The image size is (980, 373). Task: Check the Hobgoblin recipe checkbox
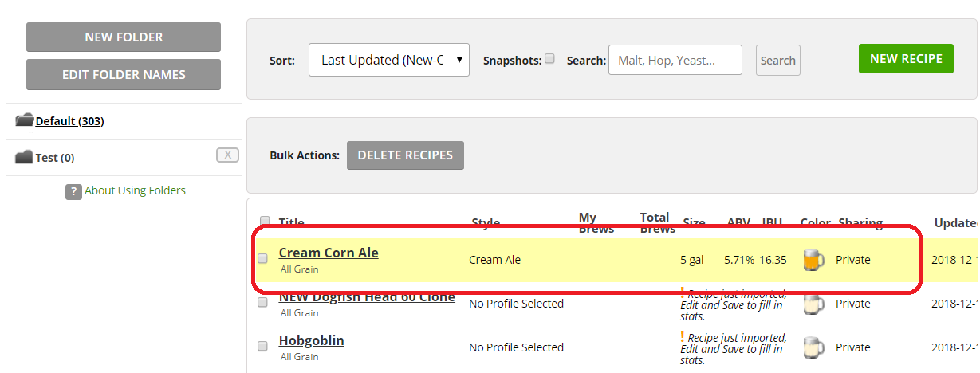pyautogui.click(x=263, y=346)
